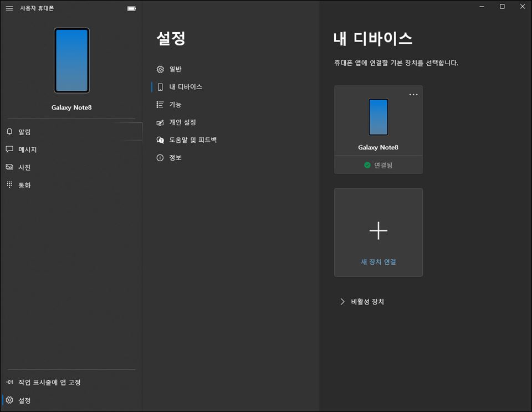Open the 일반 settings page

[175, 69]
